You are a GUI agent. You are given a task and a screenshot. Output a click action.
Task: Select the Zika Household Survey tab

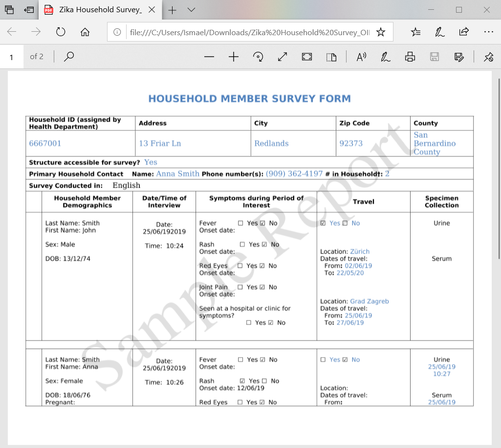click(100, 10)
